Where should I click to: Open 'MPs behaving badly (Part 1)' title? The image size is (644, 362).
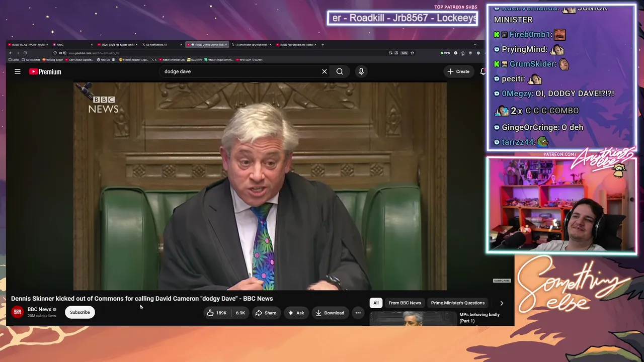click(x=479, y=318)
